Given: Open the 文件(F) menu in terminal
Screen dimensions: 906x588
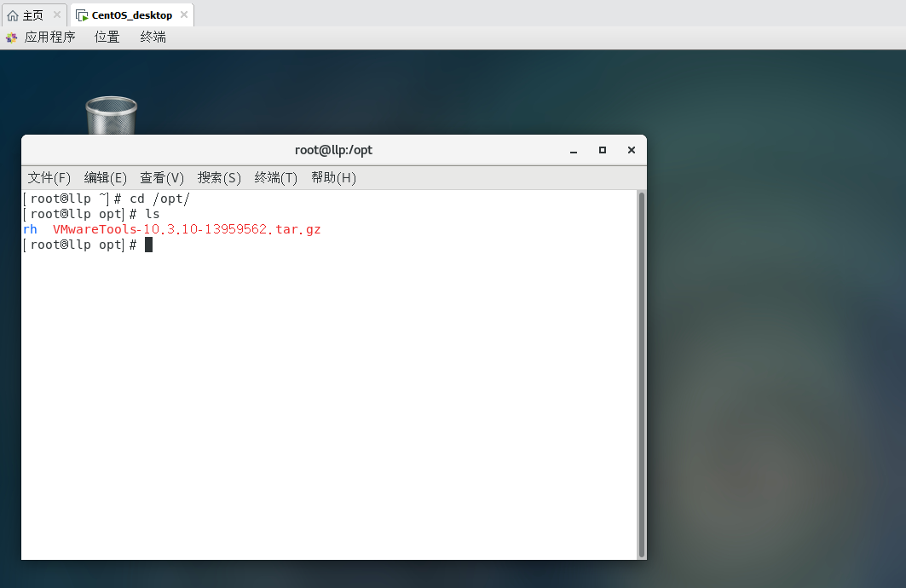Looking at the screenshot, I should click(49, 178).
